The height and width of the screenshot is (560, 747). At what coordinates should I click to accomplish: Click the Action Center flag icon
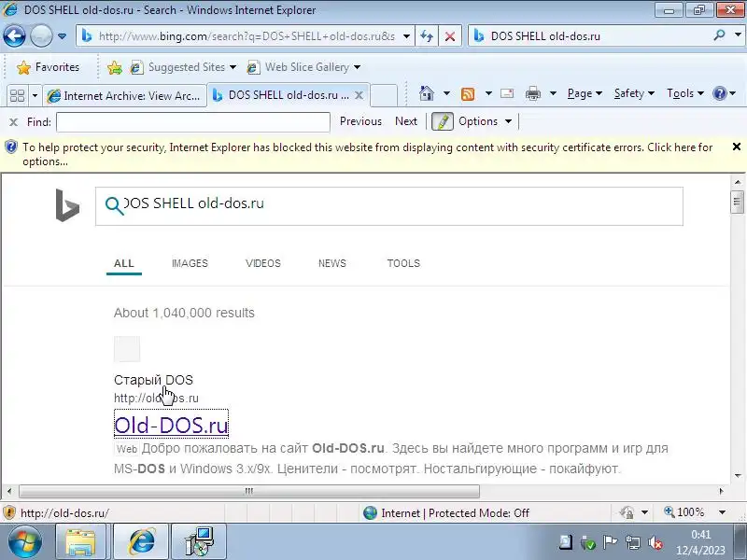[x=610, y=542]
